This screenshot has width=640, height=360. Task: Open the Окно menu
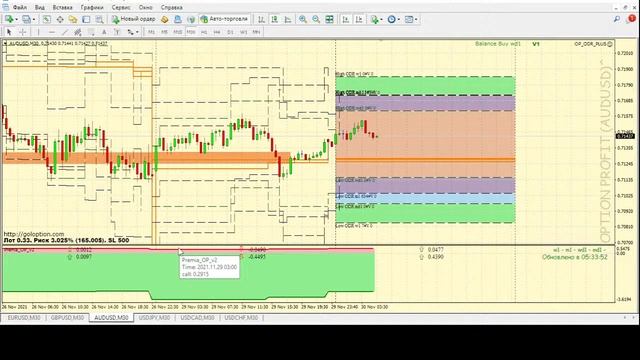point(145,7)
